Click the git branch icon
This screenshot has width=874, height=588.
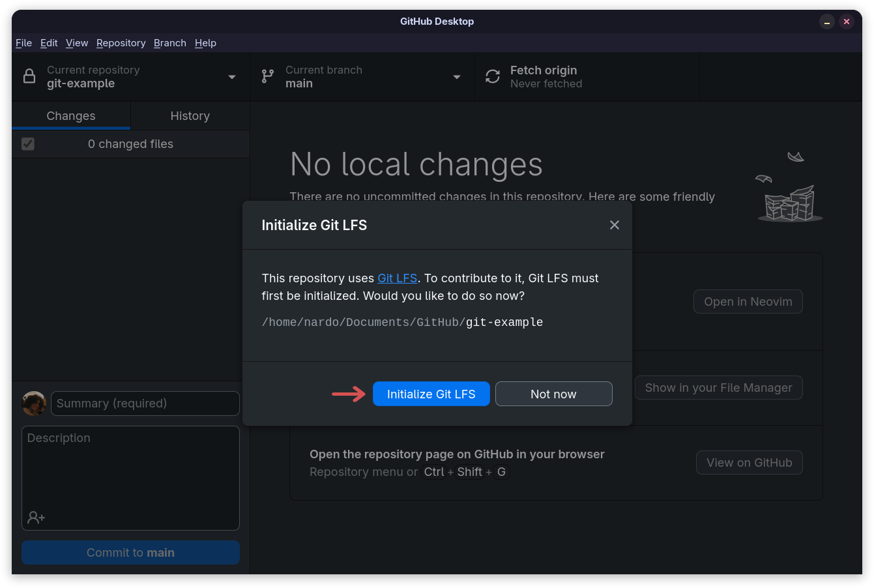click(268, 76)
